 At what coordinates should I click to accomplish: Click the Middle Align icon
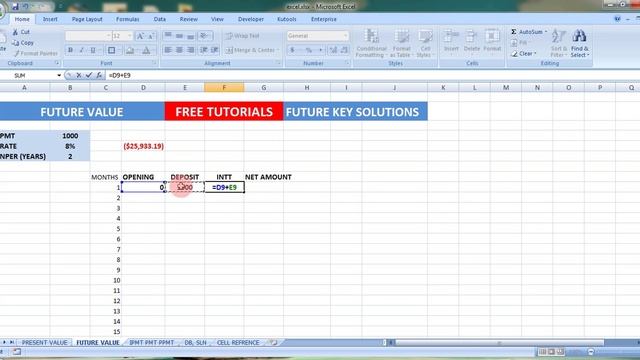179,36
